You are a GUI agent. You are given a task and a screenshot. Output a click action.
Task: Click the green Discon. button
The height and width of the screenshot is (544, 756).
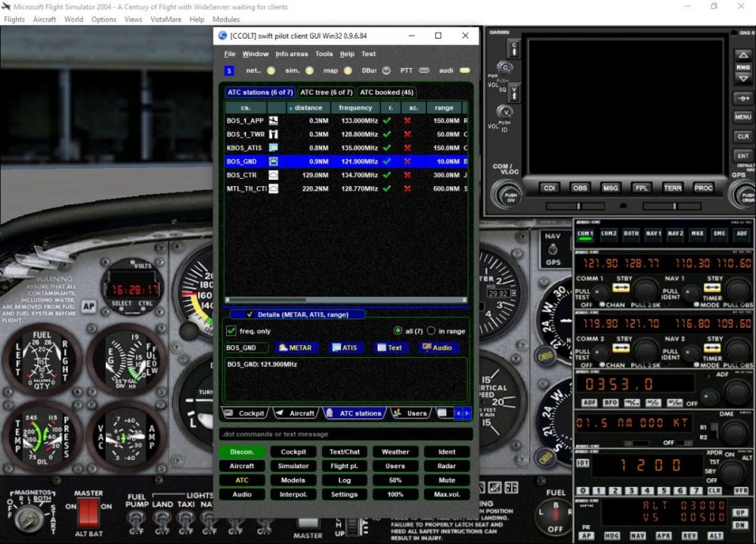[x=242, y=452]
